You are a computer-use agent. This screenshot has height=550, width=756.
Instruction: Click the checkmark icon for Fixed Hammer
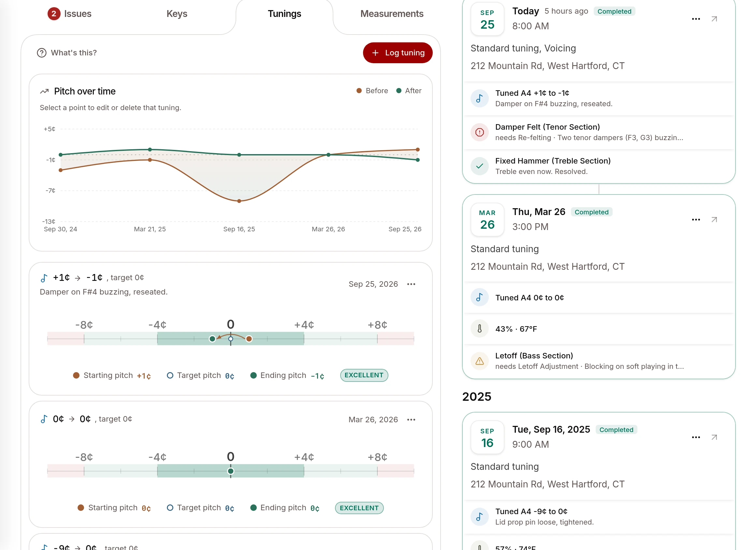pyautogui.click(x=479, y=166)
